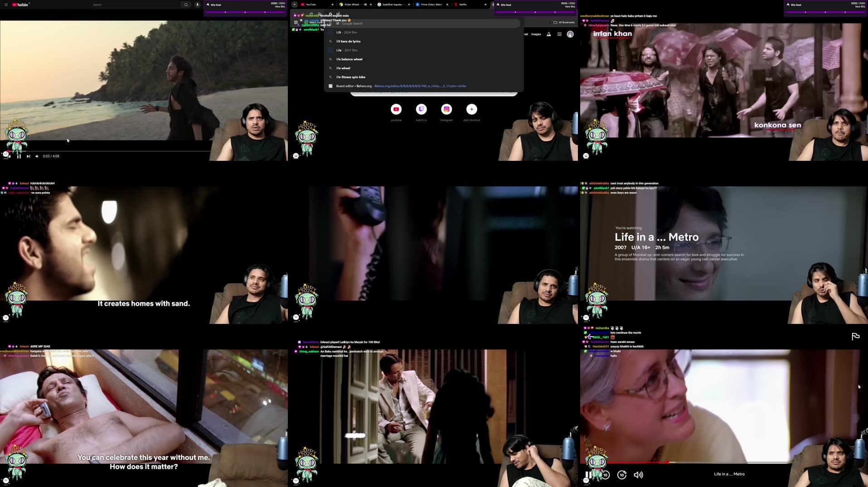Skip the Netflix movie forward 10 seconds
The image size is (868, 487).
coord(622,475)
